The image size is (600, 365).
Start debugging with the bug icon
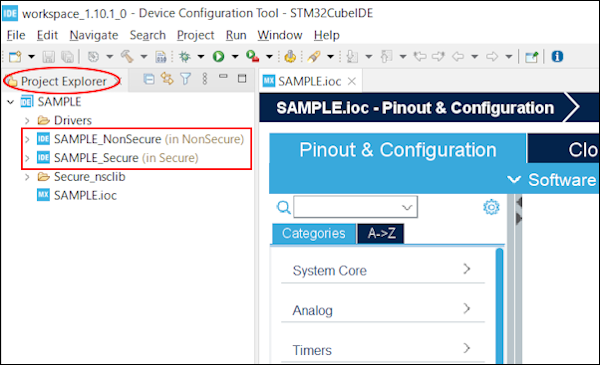click(185, 57)
